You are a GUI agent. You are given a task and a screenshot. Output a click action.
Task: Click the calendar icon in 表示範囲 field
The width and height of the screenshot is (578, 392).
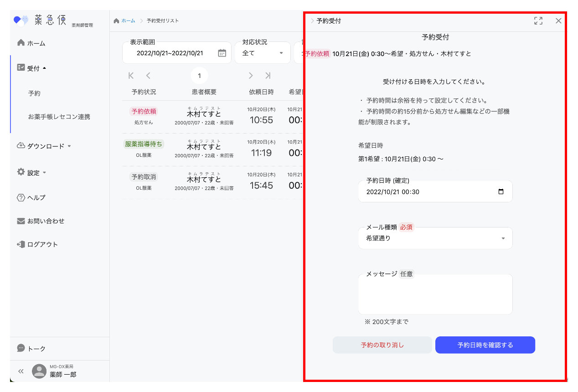(x=222, y=53)
